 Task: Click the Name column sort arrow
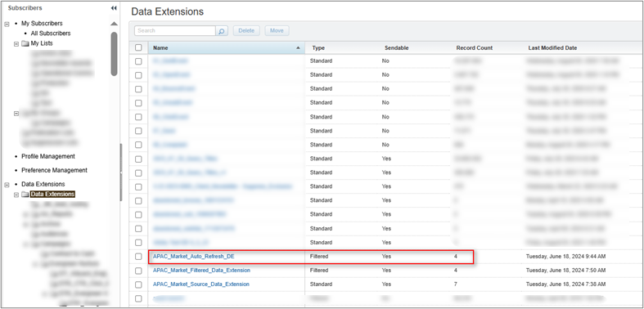[x=298, y=48]
